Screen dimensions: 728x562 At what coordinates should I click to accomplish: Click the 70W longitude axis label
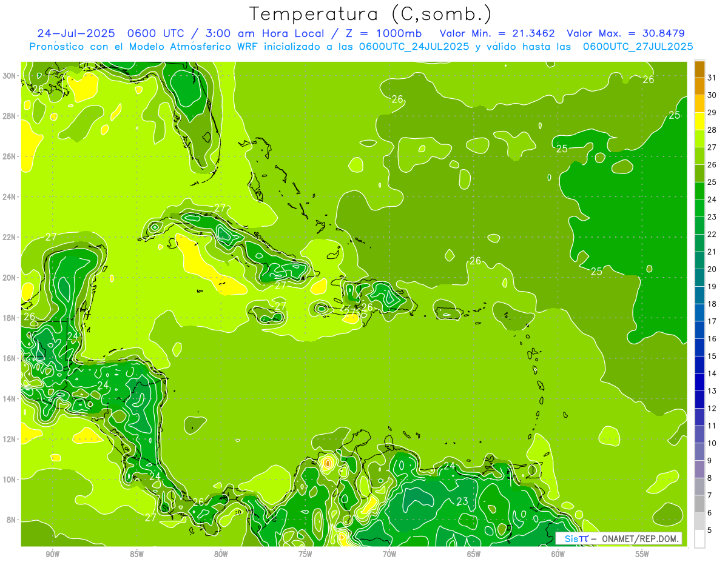click(x=389, y=554)
